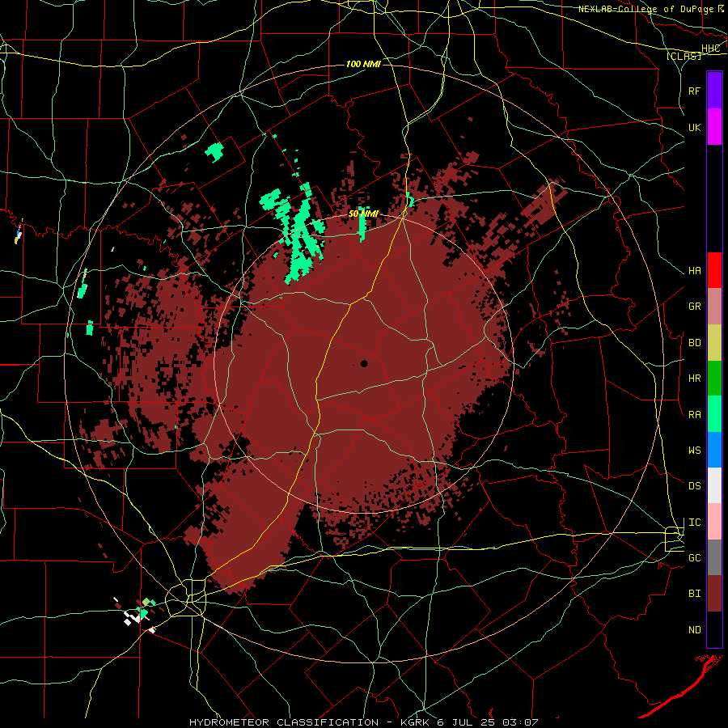Click the UK magenta legend swatch
Image resolution: width=728 pixels, height=728 pixels.
[714, 127]
